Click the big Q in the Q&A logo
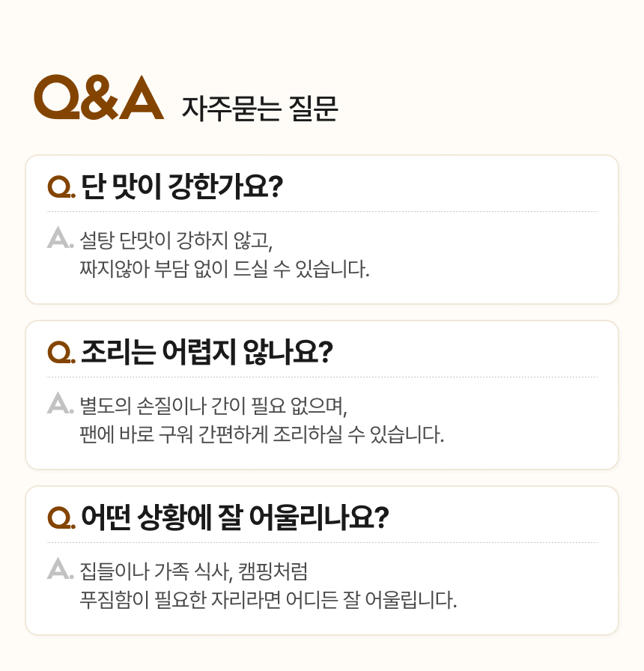 point(55,97)
